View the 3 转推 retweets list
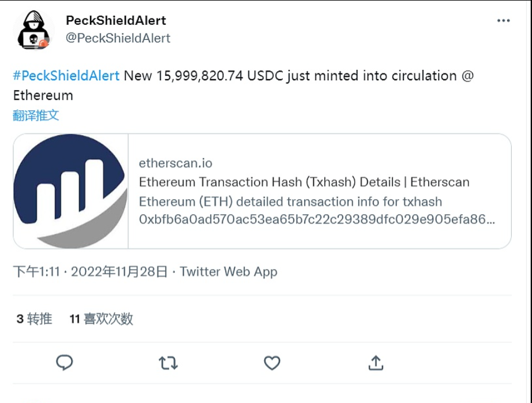 coord(34,319)
